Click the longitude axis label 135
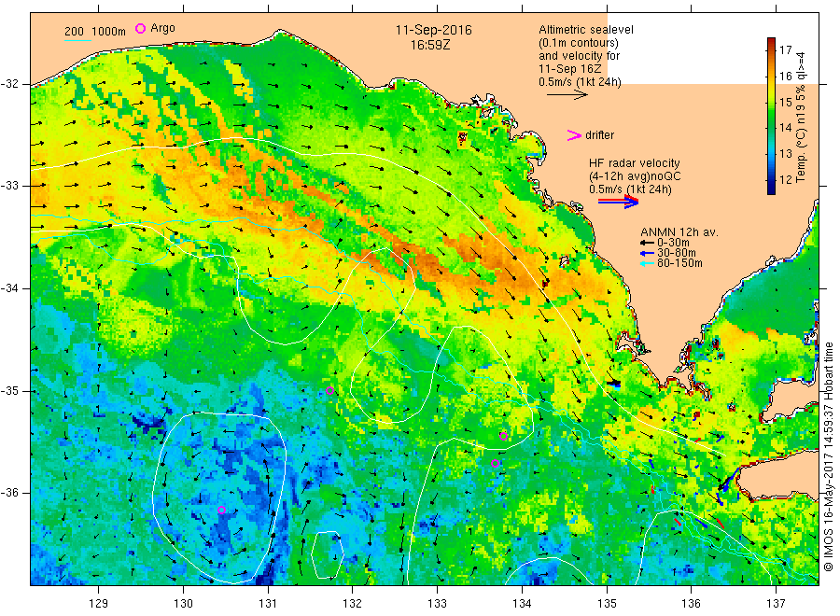 (607, 604)
